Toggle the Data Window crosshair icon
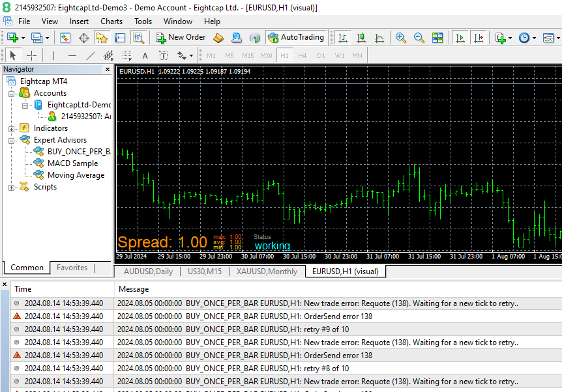This screenshot has width=562, height=392. point(83,38)
